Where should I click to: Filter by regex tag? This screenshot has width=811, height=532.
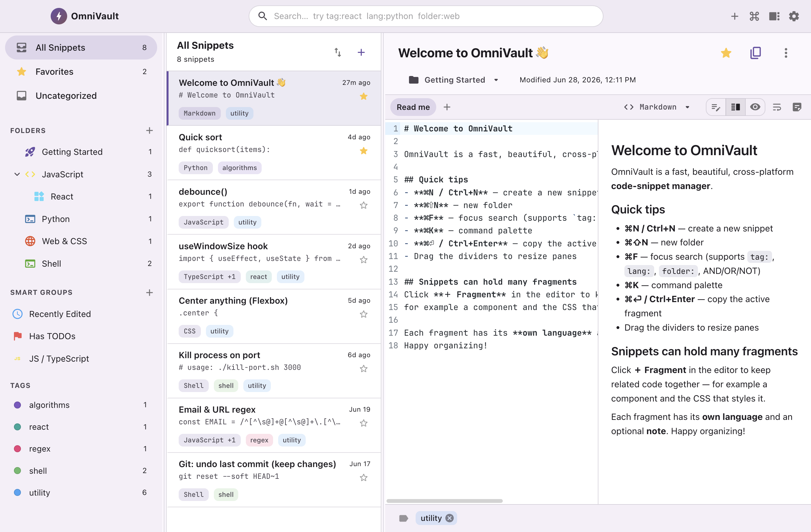pyautogui.click(x=81, y=448)
